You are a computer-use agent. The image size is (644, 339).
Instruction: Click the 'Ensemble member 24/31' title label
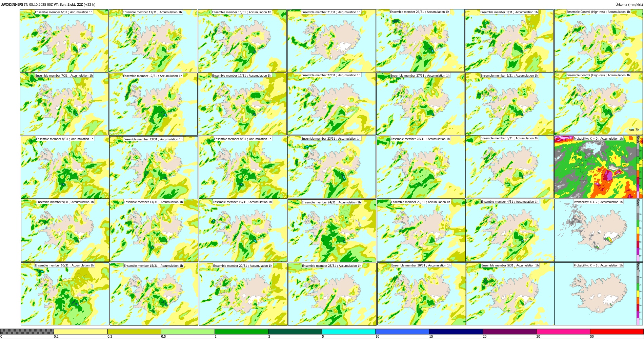(x=331, y=202)
